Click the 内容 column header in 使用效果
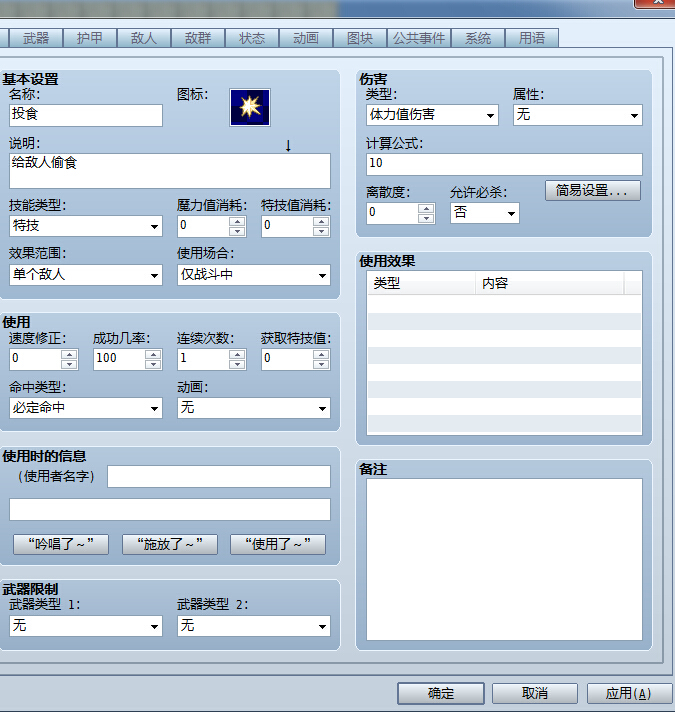675x712 pixels. click(x=549, y=283)
